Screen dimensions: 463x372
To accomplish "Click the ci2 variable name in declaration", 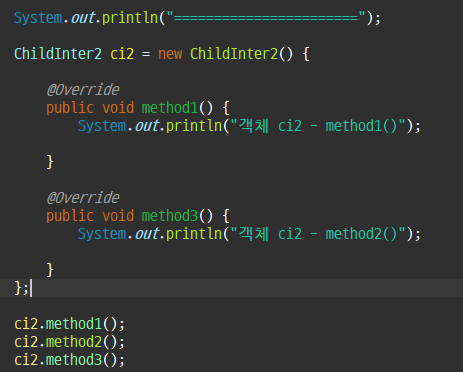I will [x=122, y=54].
